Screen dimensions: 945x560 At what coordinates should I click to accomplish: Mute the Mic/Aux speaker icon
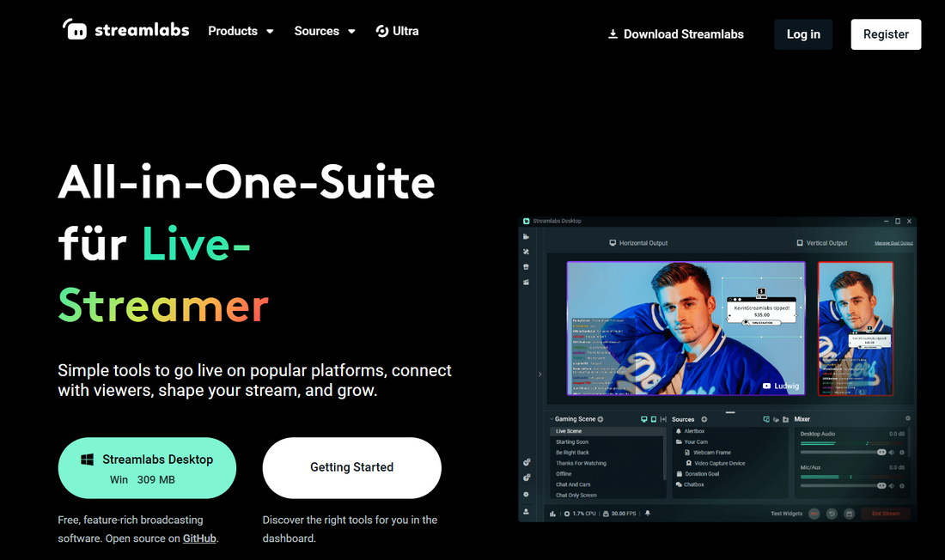[892, 485]
